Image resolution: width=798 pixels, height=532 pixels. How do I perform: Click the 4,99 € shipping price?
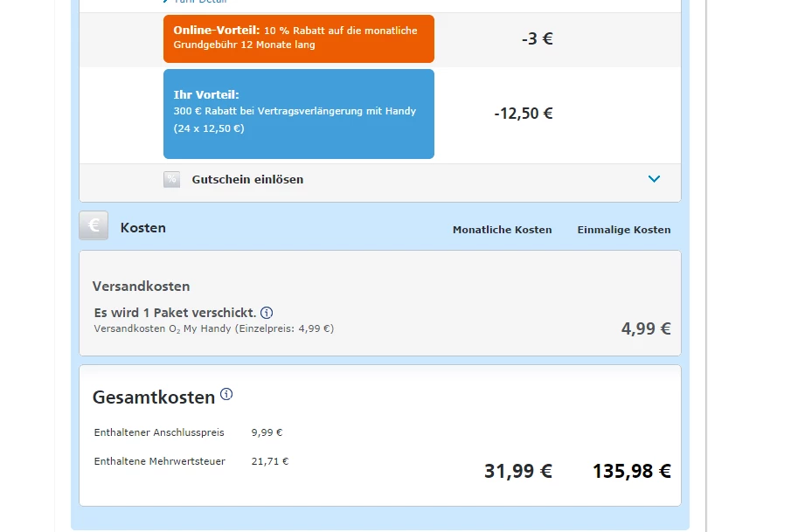646,328
